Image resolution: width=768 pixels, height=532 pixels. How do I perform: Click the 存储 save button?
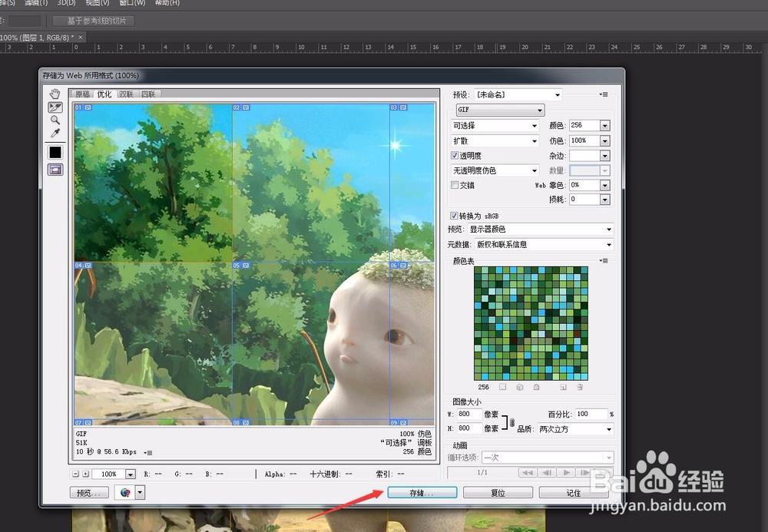tap(422, 493)
